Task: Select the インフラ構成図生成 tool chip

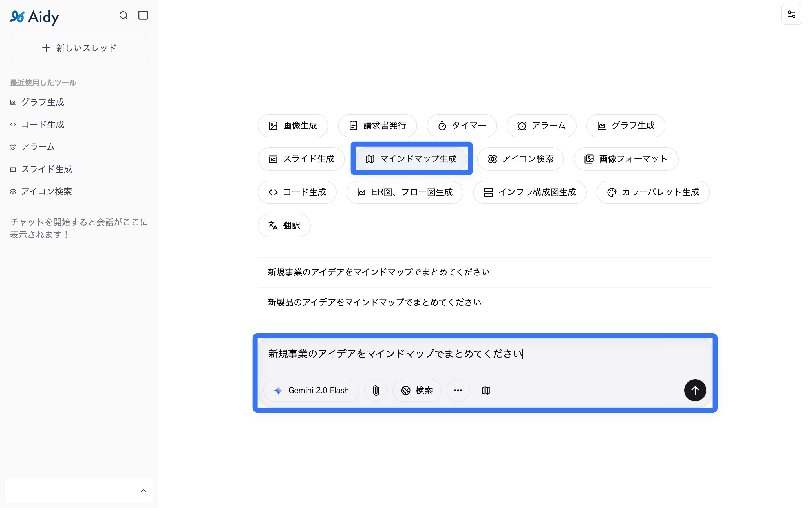Action: point(529,192)
